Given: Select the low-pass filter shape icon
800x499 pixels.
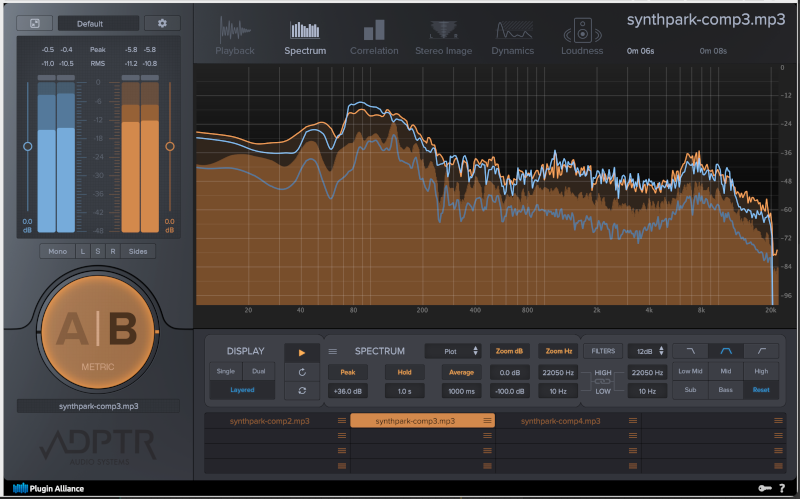Looking at the screenshot, I should click(689, 351).
